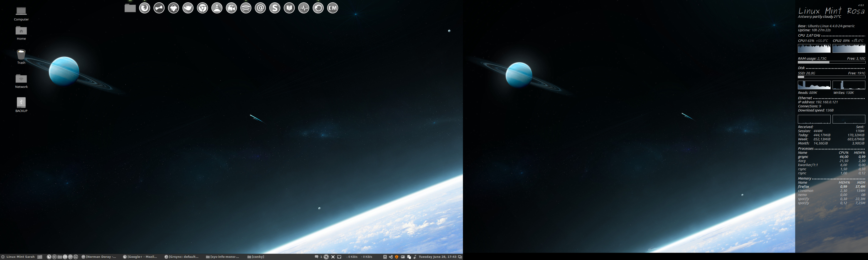Open the system monitor dock icon
Screen dimensions: 868x260
[x=304, y=8]
